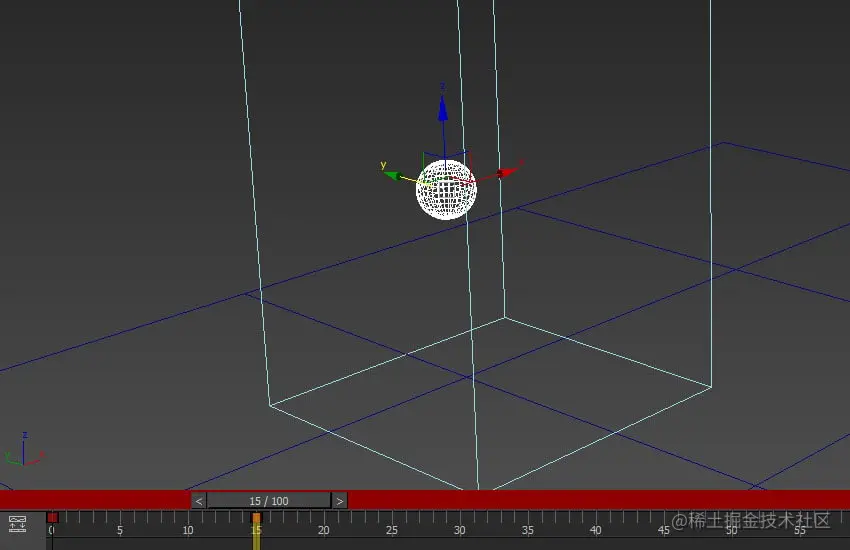Select the orange keyframe at frame 15

coord(256,518)
